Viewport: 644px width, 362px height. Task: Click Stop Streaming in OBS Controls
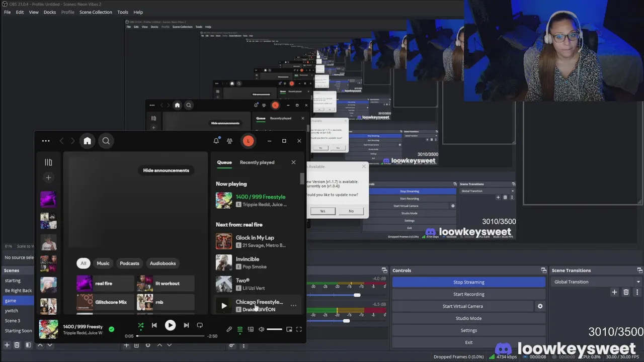[469, 282]
